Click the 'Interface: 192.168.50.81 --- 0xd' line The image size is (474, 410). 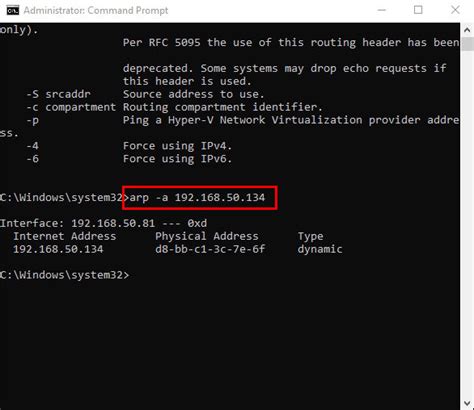pos(103,223)
